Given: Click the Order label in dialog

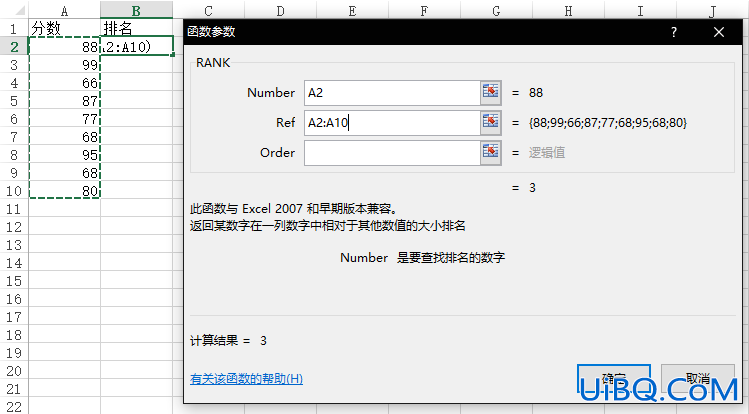Looking at the screenshot, I should click(x=277, y=153).
